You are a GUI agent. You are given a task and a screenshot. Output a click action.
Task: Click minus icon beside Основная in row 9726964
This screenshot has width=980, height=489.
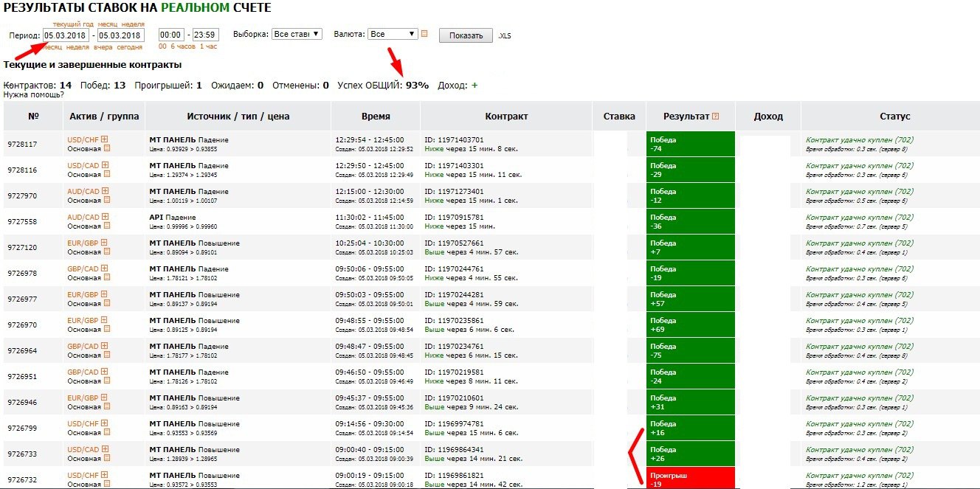106,355
